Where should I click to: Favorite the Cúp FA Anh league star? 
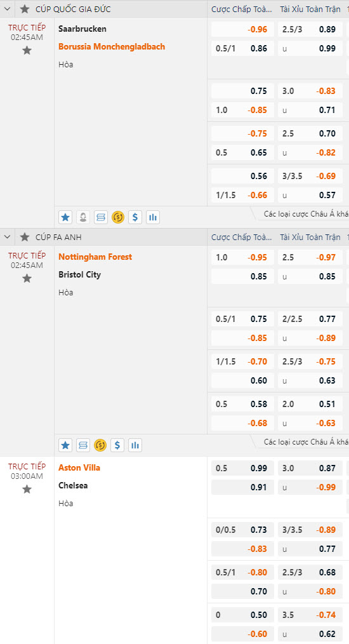pos(25,237)
